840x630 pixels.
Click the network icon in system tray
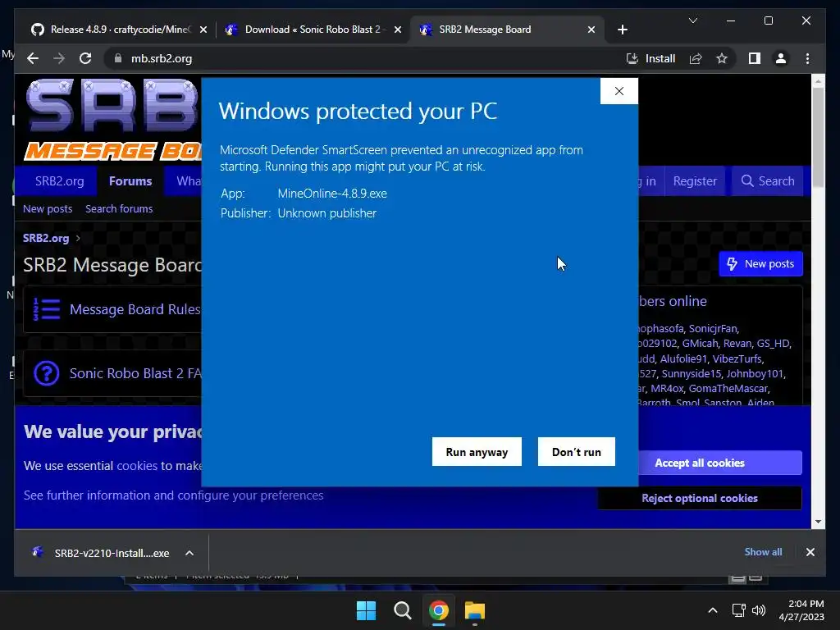point(738,610)
